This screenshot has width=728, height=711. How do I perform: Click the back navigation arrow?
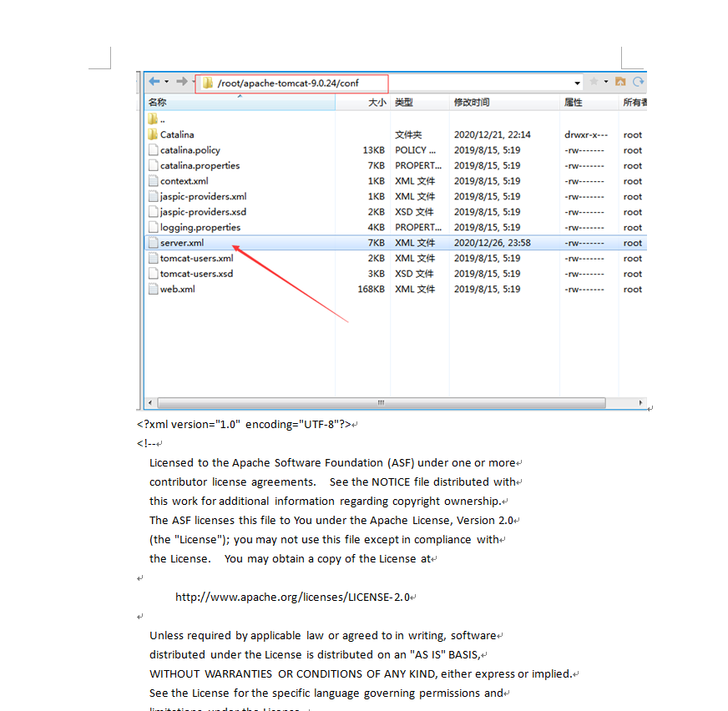[154, 82]
